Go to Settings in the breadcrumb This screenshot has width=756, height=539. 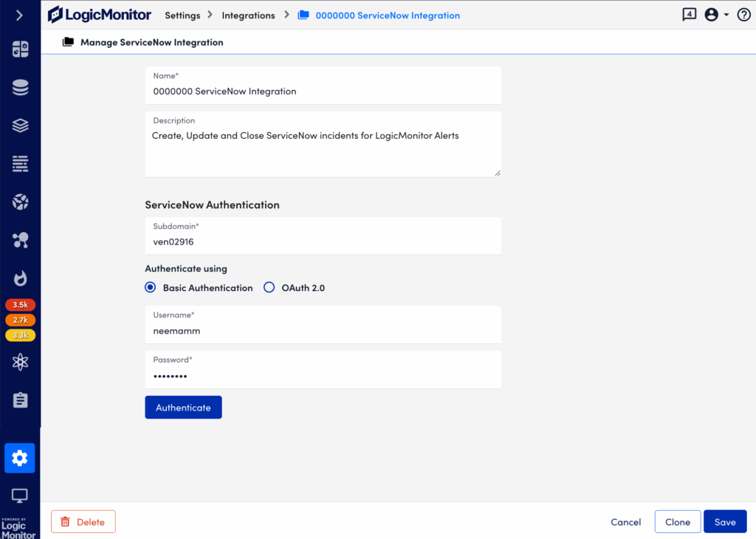(x=182, y=16)
